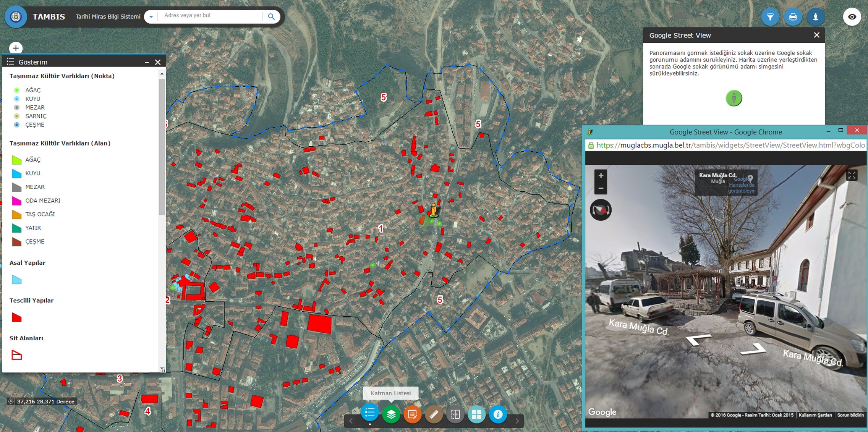Open the print tool

793,17
